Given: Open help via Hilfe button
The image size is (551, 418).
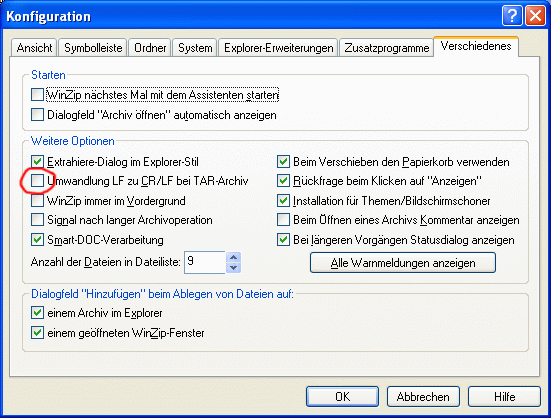Looking at the screenshot, I should [x=504, y=397].
